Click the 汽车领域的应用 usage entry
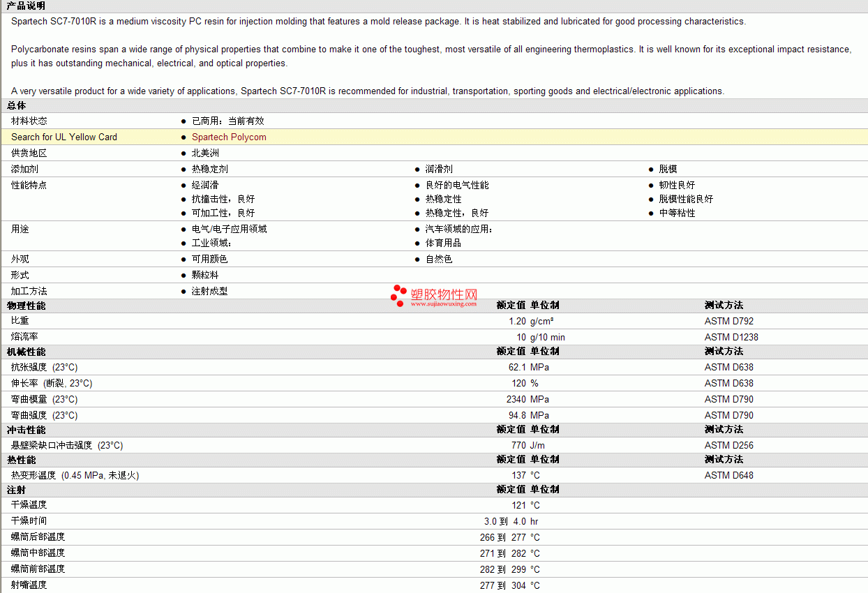Image resolution: width=868 pixels, height=593 pixels. pos(457,230)
